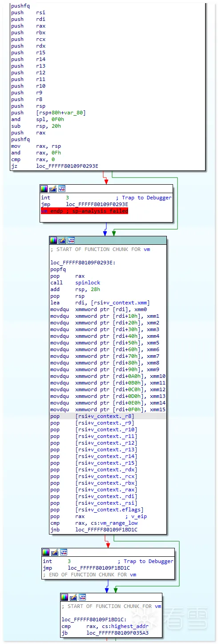Click color icon in node jumping to loc_FFFFF80109F1BD1C

46,552
